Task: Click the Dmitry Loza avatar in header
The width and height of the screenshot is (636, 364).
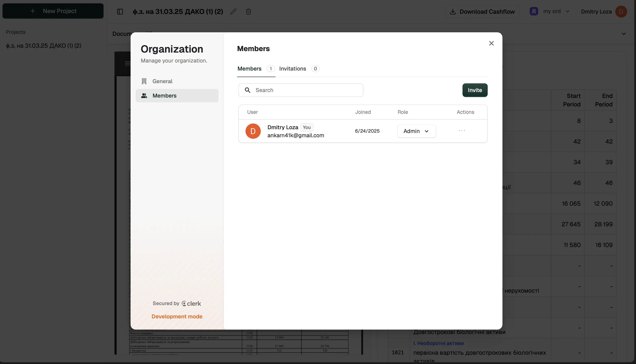Action: pos(621,11)
